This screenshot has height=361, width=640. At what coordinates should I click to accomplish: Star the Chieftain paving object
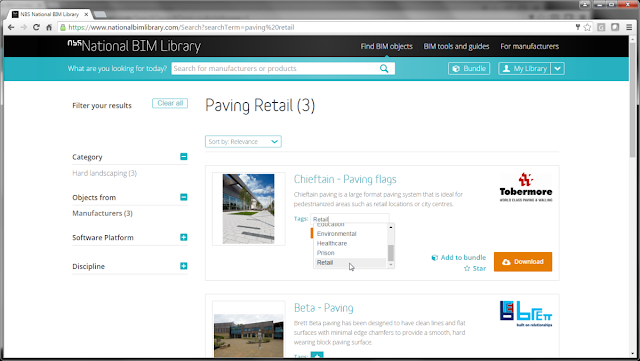point(475,268)
